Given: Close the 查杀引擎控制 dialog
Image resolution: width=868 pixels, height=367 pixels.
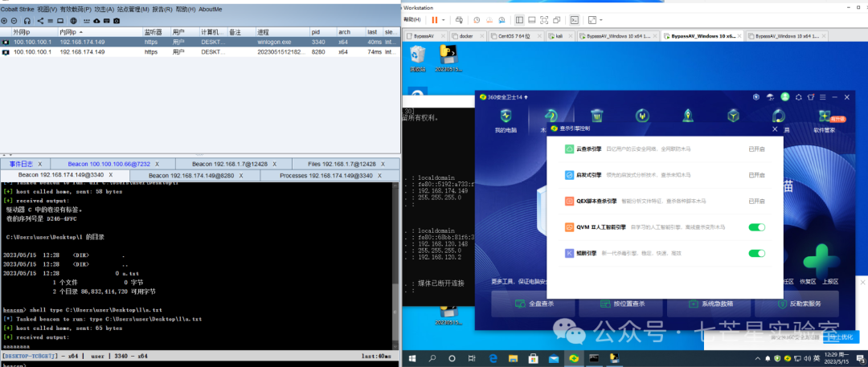Looking at the screenshot, I should pos(775,128).
